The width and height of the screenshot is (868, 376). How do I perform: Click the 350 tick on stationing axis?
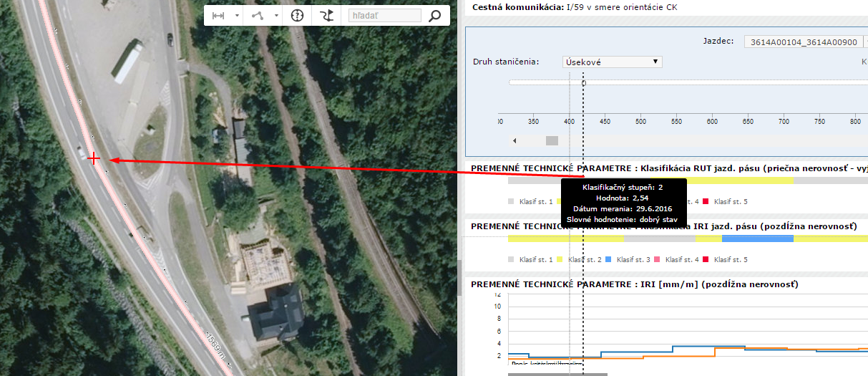[x=533, y=122]
